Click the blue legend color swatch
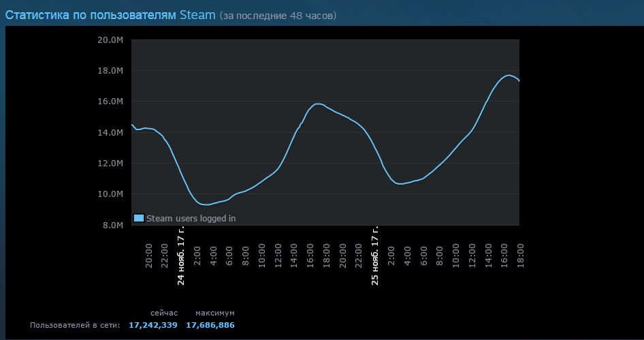The width and height of the screenshot is (644, 340). [139, 218]
